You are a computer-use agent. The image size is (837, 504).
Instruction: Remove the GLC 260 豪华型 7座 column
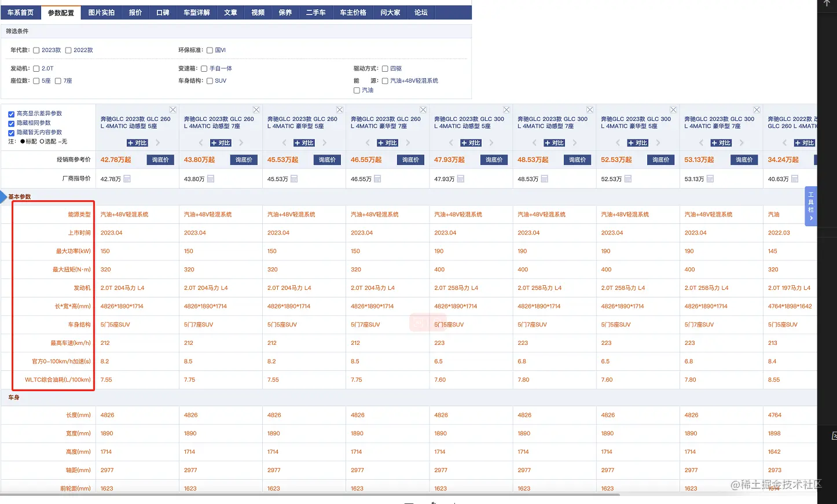[423, 110]
